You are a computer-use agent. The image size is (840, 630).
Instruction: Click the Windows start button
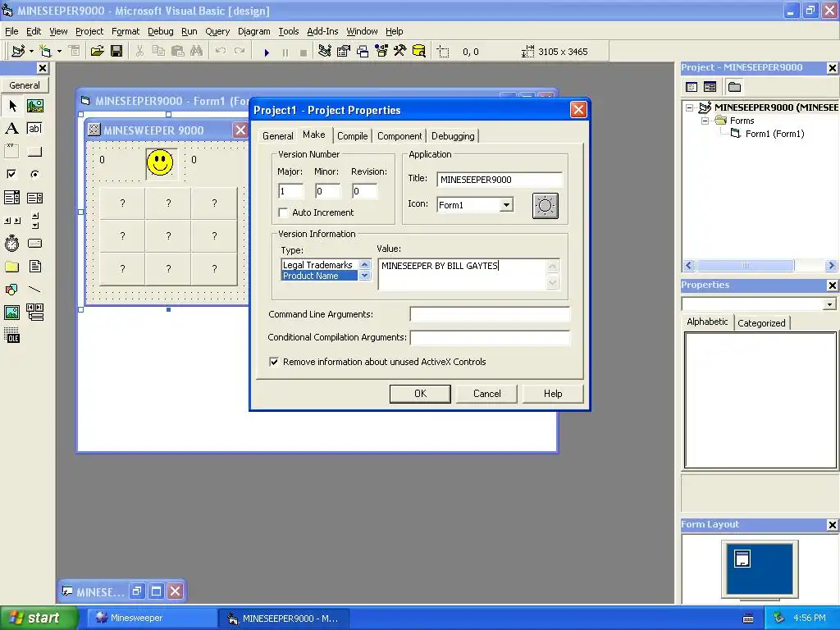39,618
